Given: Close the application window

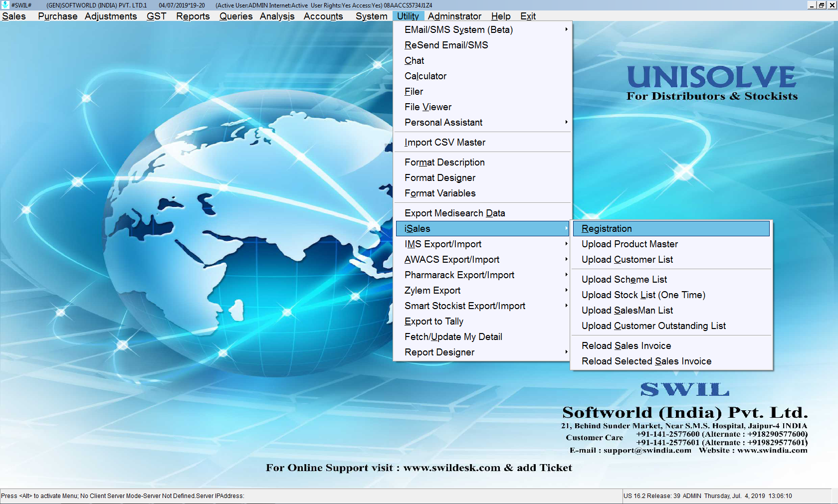Looking at the screenshot, I should (832, 5).
